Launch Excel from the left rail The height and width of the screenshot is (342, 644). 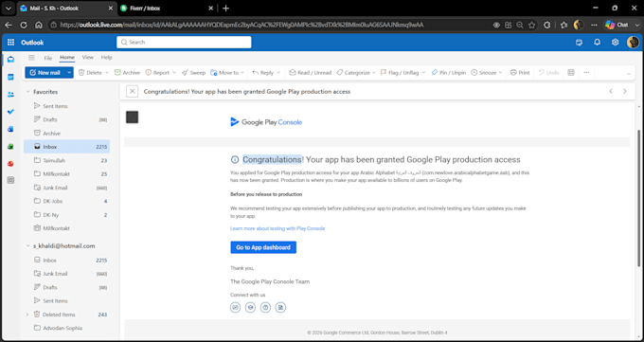[10, 146]
